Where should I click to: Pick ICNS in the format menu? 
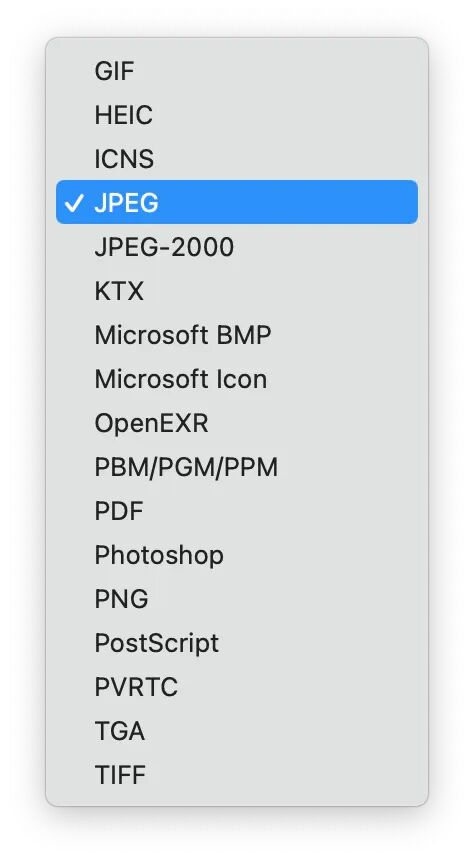click(x=237, y=159)
